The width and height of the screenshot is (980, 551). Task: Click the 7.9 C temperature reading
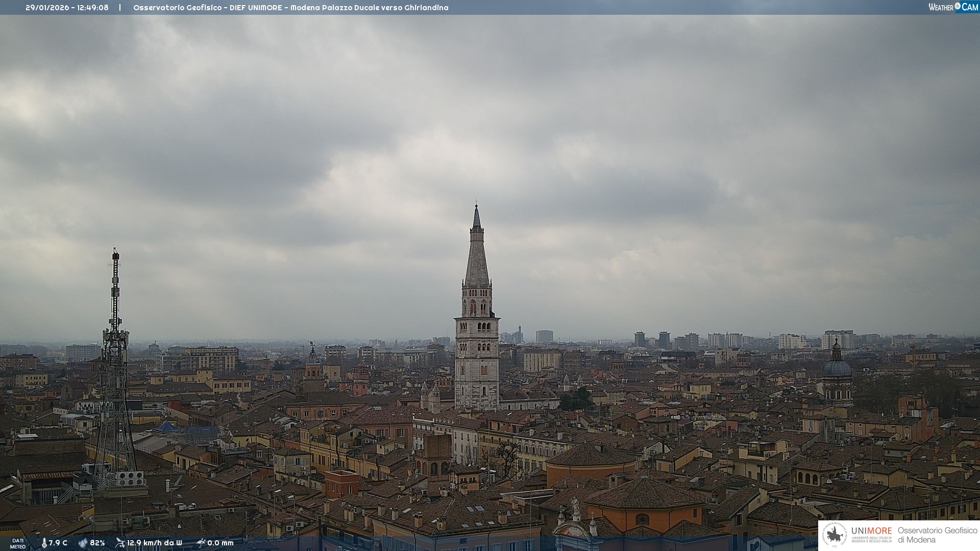tap(58, 543)
